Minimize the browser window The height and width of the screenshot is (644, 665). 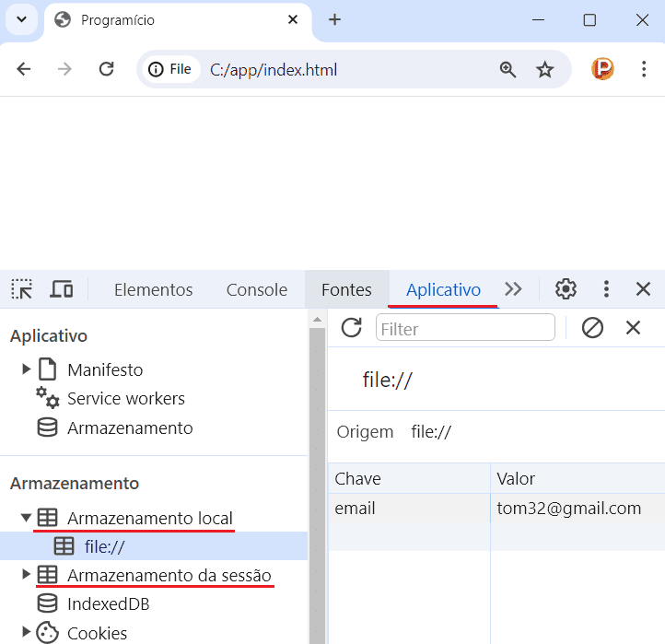538,19
